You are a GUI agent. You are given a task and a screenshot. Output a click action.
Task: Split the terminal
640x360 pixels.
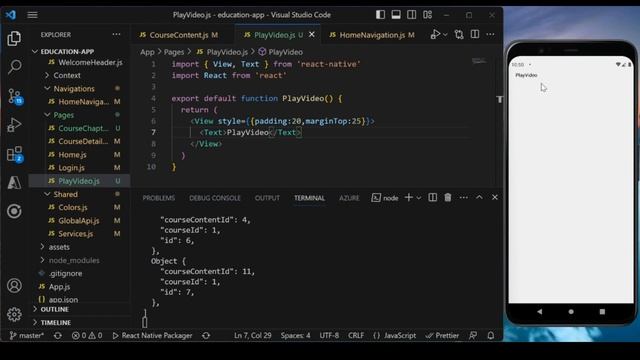[x=433, y=198]
